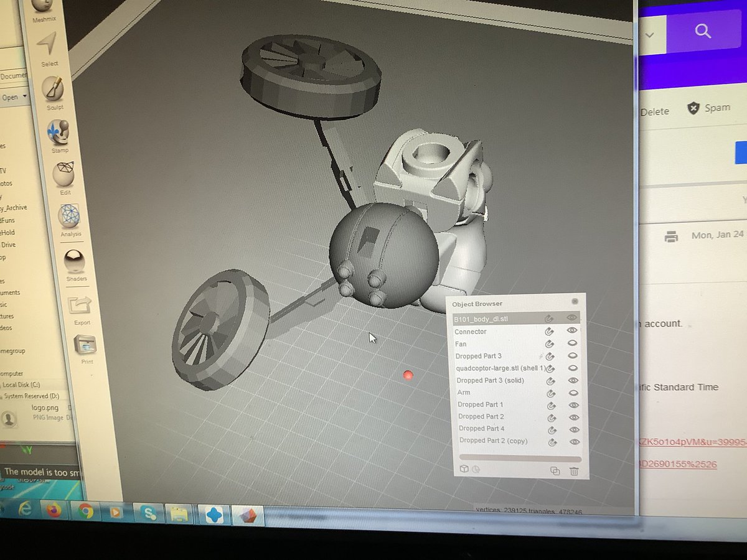
Task: Open the File Explorer taskbar icon
Action: pyautogui.click(x=179, y=514)
